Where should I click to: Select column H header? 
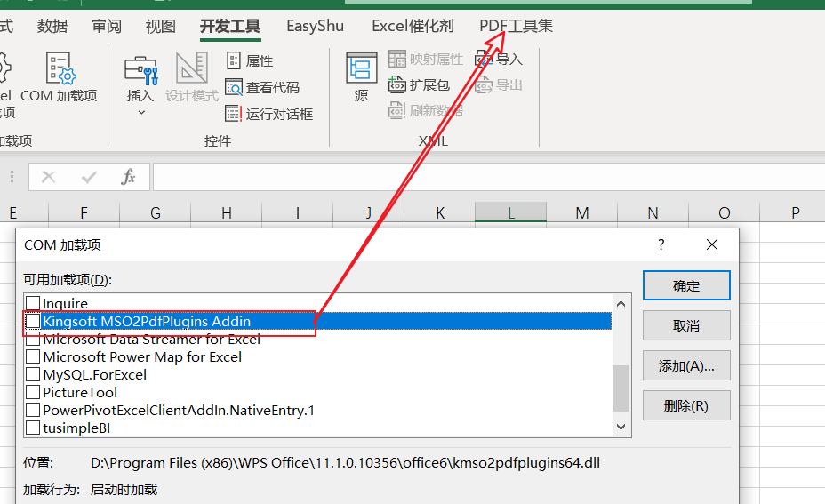pos(226,213)
